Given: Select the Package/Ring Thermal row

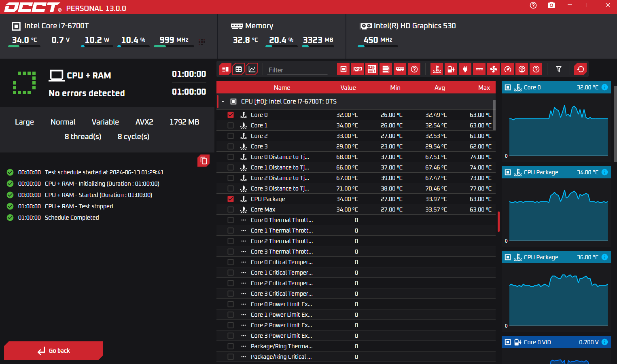Looking at the screenshot, I should [x=356, y=346].
